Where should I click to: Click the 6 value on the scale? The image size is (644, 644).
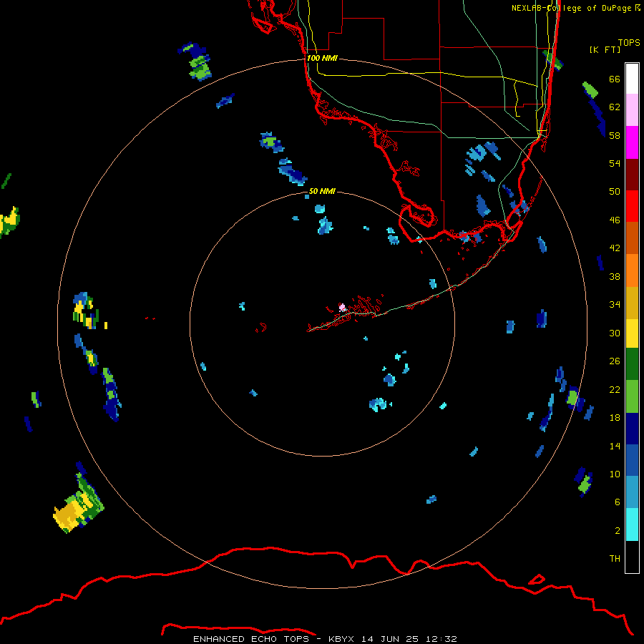coord(618,502)
